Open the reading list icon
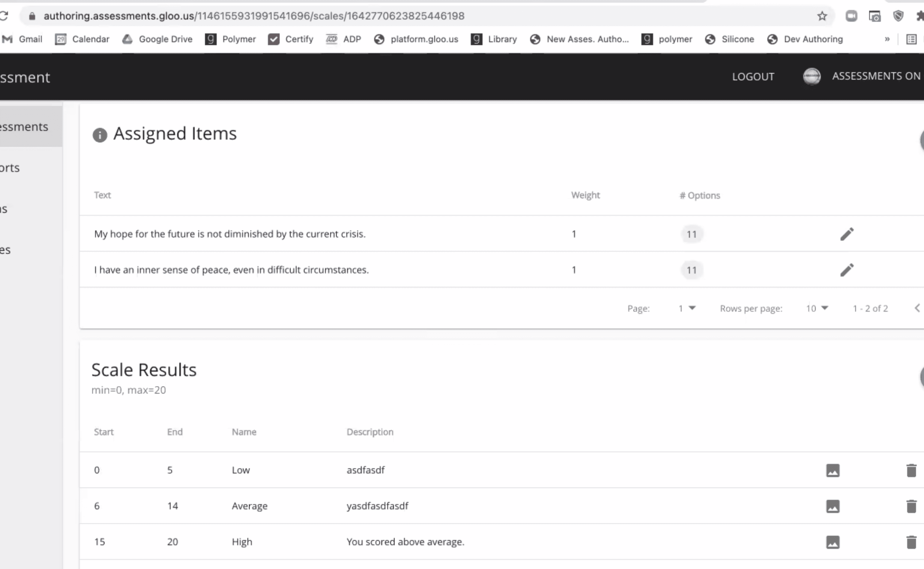This screenshot has width=924, height=569. coord(911,39)
